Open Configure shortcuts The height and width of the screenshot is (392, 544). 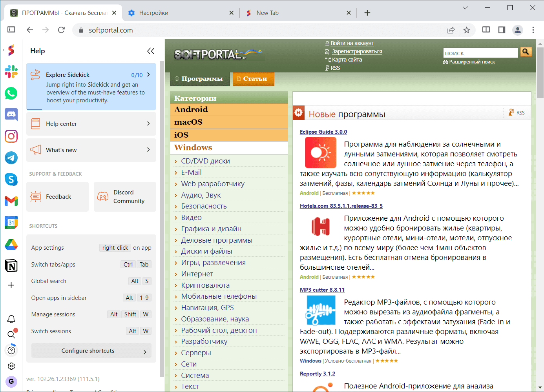[91, 351]
